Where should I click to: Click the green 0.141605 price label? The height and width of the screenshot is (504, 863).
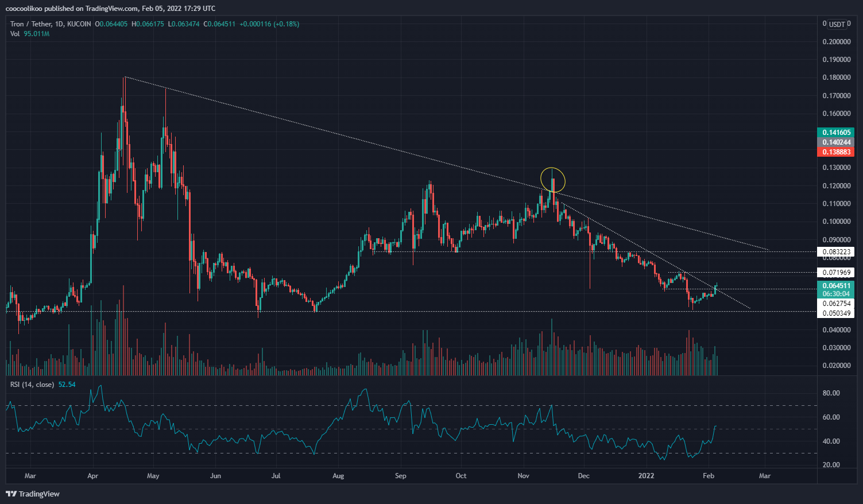tap(836, 133)
